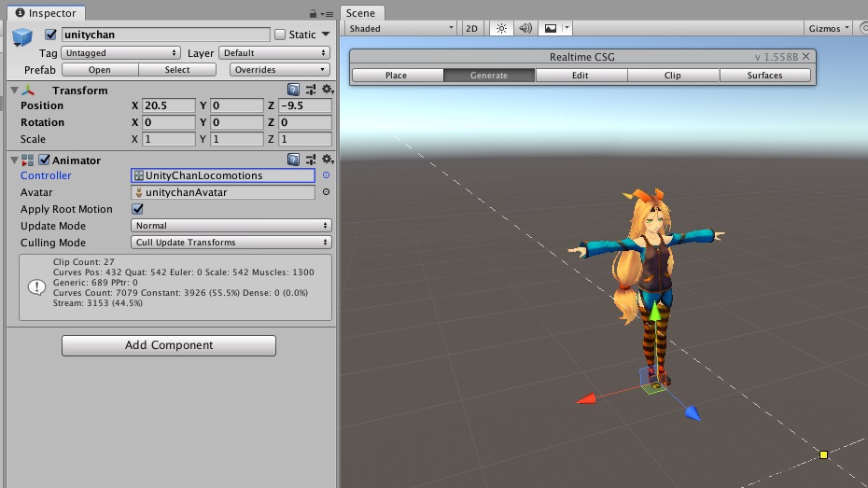
Task: Open scene effects dropdown arrow
Action: pos(567,28)
